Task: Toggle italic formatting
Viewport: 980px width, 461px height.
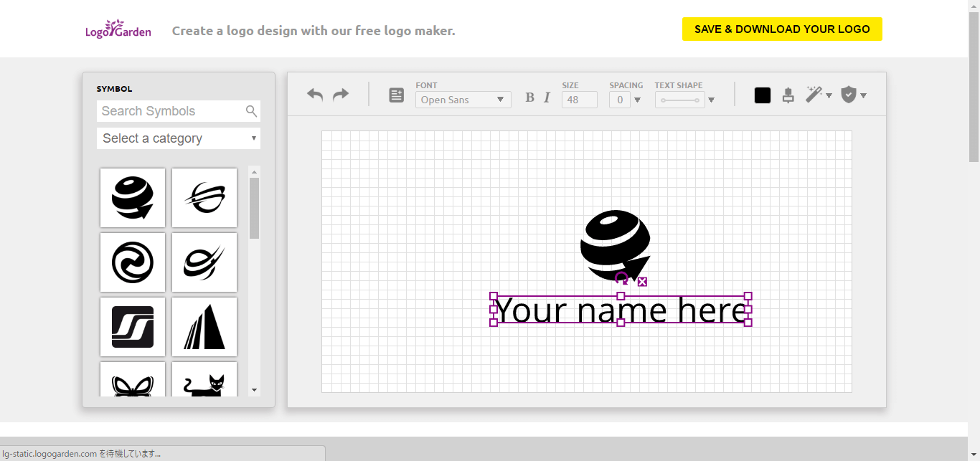Action: 547,98
